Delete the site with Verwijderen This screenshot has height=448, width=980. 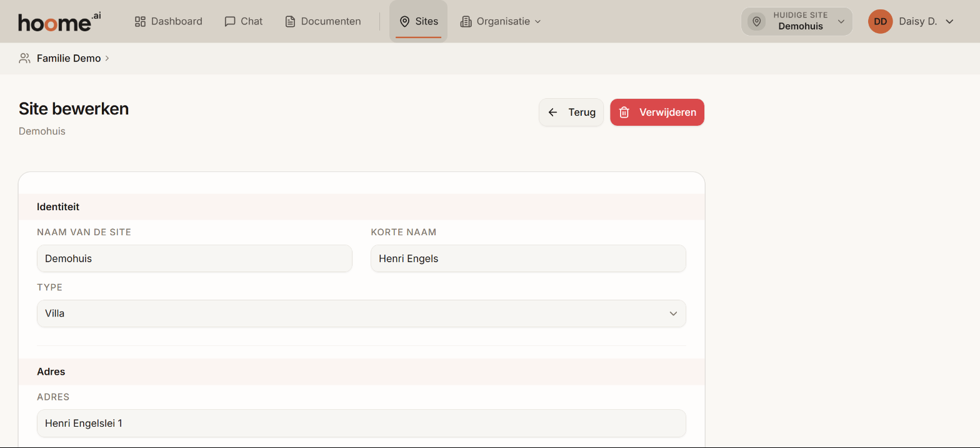coord(657,113)
